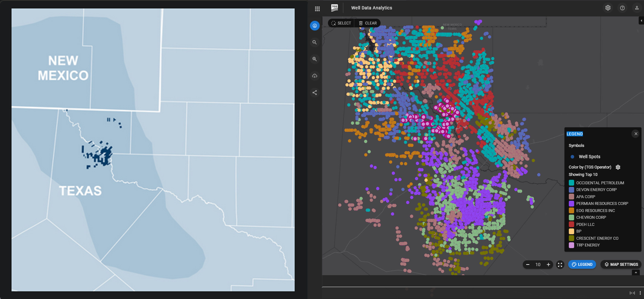Open the cloud download sidebar icon
Image resolution: width=644 pixels, height=299 pixels.
pos(315,76)
